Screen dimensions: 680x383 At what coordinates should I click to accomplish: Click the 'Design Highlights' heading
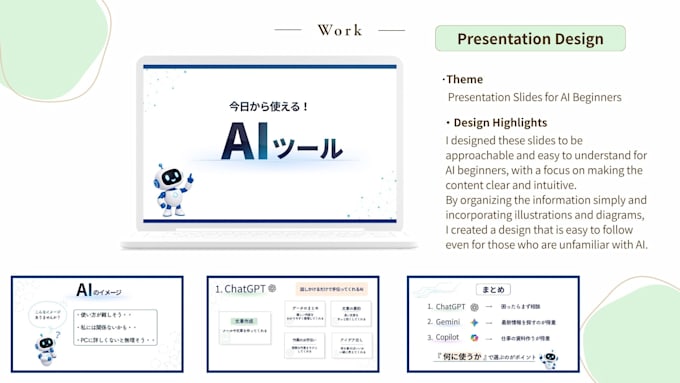coord(500,123)
